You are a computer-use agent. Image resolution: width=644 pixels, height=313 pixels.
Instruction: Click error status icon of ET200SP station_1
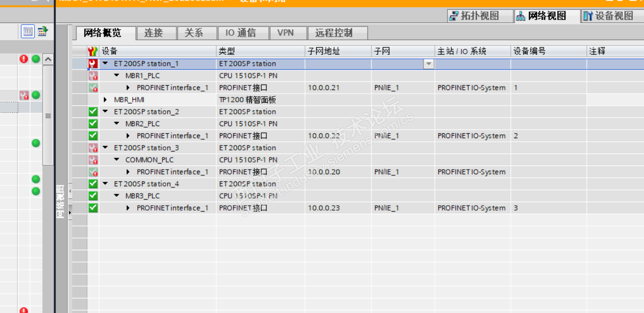click(x=93, y=64)
